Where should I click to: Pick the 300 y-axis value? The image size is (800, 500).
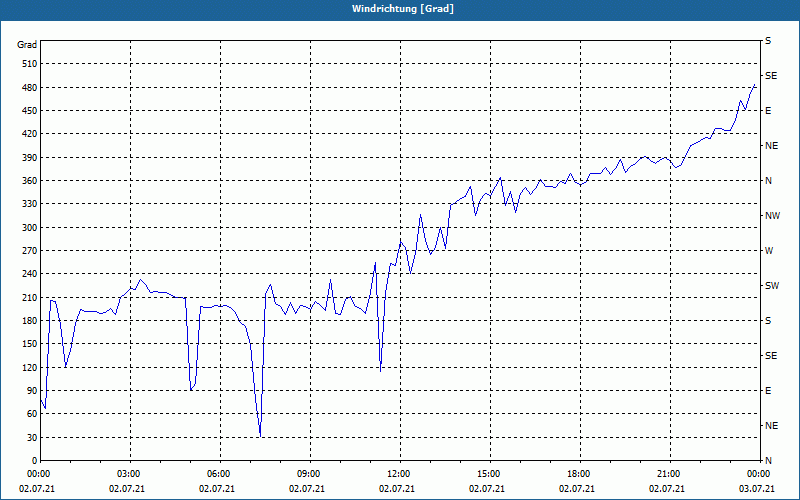pyautogui.click(x=29, y=228)
